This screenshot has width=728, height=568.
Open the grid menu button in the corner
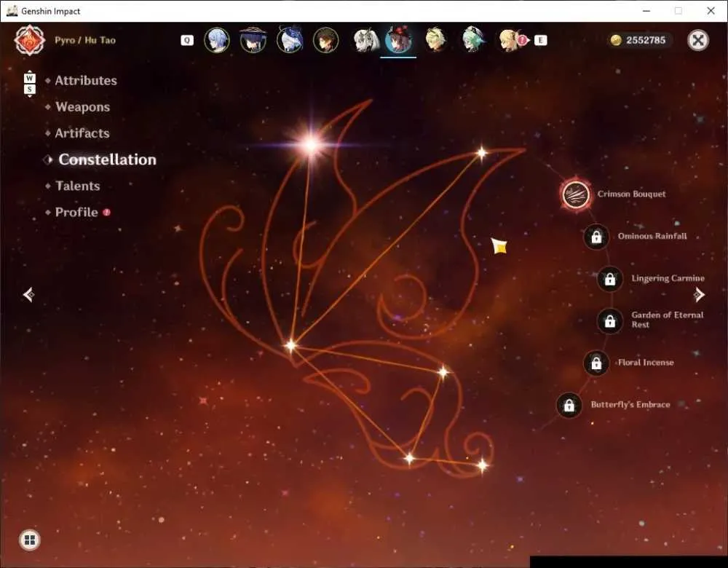(30, 540)
